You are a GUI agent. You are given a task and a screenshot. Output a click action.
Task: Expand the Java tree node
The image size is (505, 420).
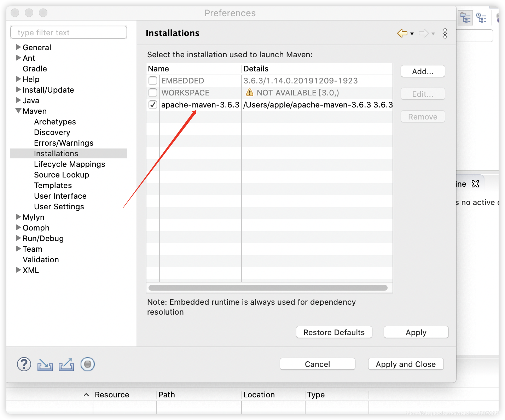tap(18, 100)
